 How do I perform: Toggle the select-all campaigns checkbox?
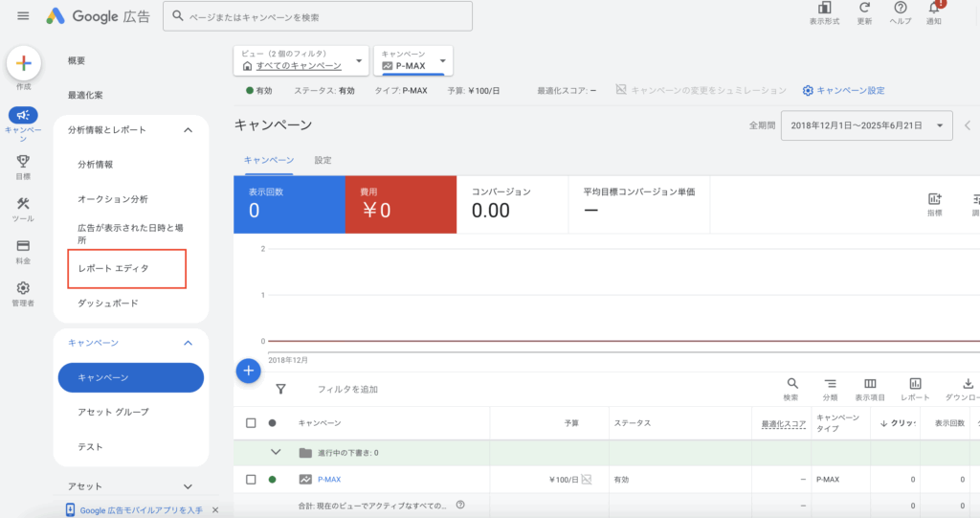click(x=251, y=422)
